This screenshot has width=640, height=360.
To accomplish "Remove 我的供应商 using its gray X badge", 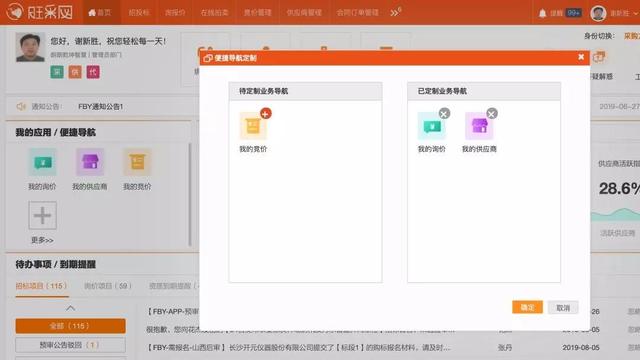I will [x=492, y=113].
